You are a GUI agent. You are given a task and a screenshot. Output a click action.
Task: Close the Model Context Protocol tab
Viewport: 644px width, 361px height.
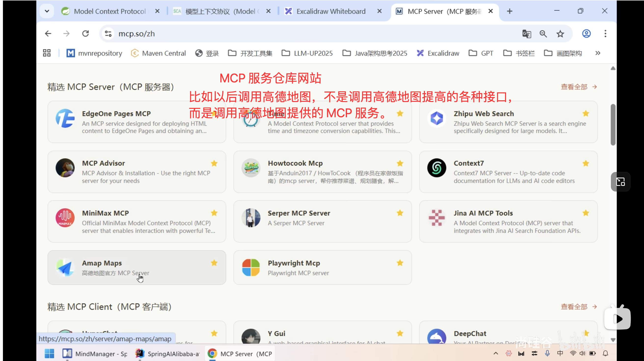[157, 11]
